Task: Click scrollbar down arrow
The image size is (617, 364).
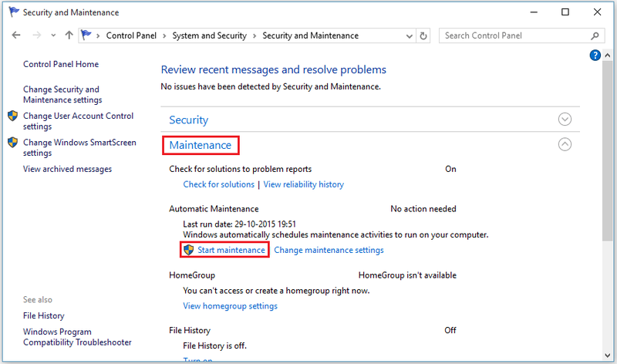Action: pyautogui.click(x=607, y=356)
